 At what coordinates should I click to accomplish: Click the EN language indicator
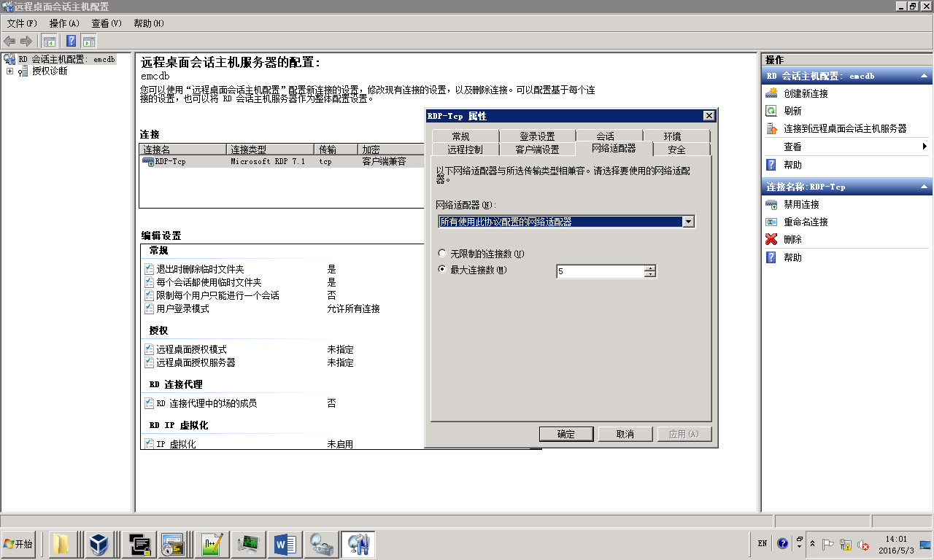[x=762, y=543]
